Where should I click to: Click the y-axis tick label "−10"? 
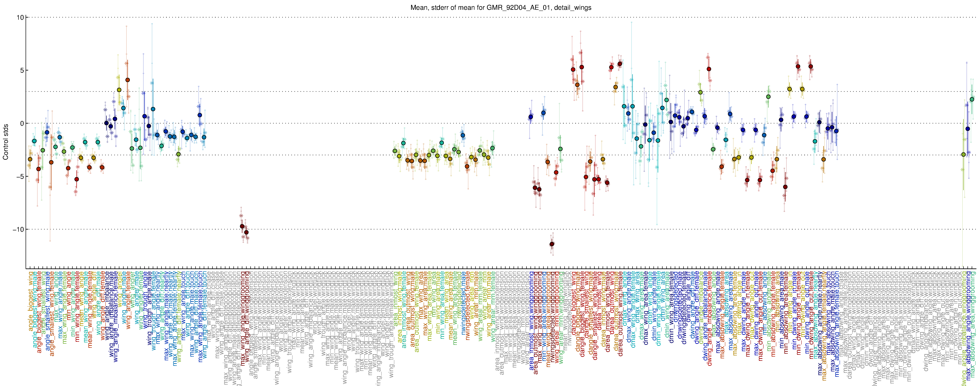click(18, 229)
